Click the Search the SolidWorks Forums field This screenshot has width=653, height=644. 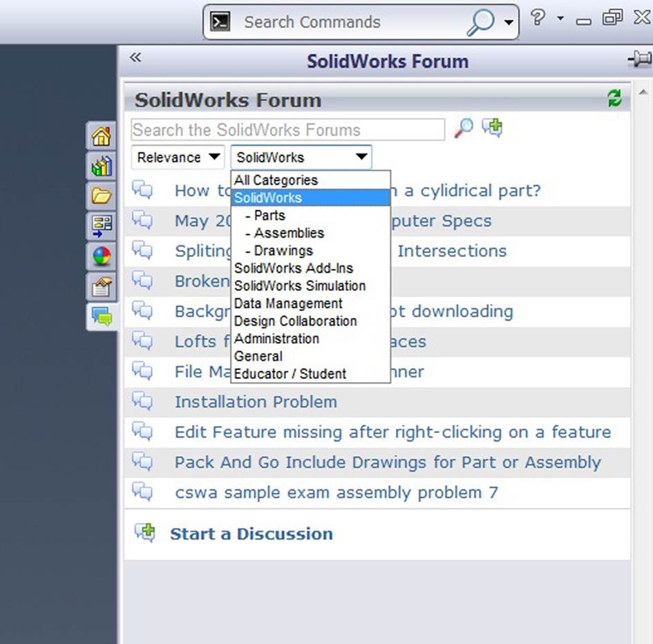click(287, 130)
